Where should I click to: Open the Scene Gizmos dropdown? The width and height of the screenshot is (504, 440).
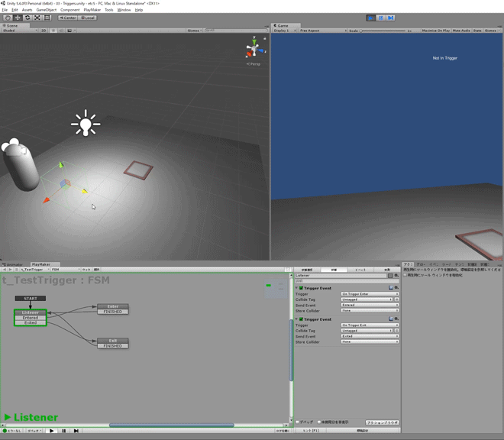pyautogui.click(x=195, y=31)
